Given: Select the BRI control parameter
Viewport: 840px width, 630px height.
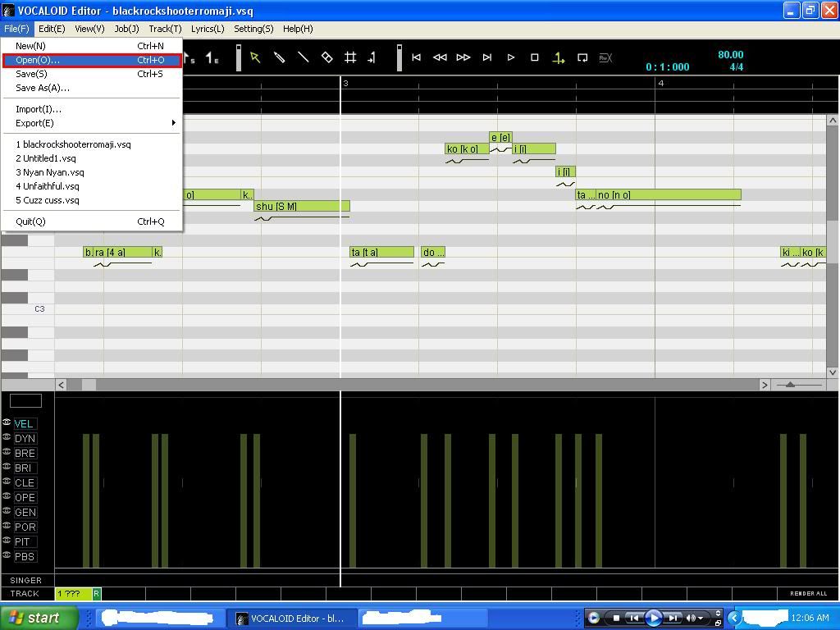Looking at the screenshot, I should (x=25, y=468).
